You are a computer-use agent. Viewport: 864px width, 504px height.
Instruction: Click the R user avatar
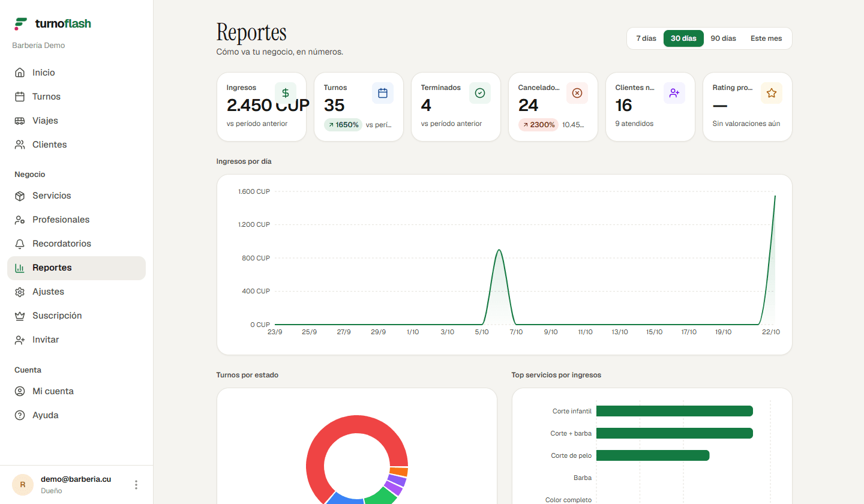point(23,485)
